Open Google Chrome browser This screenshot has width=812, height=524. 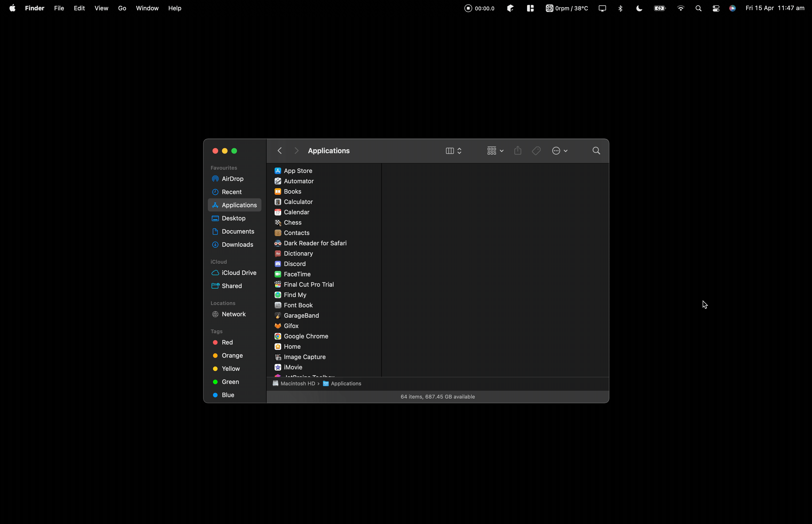pyautogui.click(x=306, y=336)
